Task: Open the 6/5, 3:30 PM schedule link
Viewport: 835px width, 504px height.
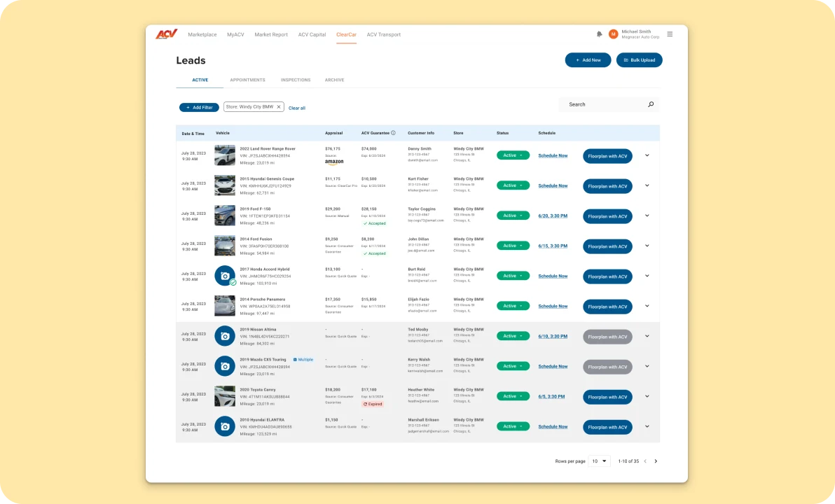Action: [x=552, y=396]
